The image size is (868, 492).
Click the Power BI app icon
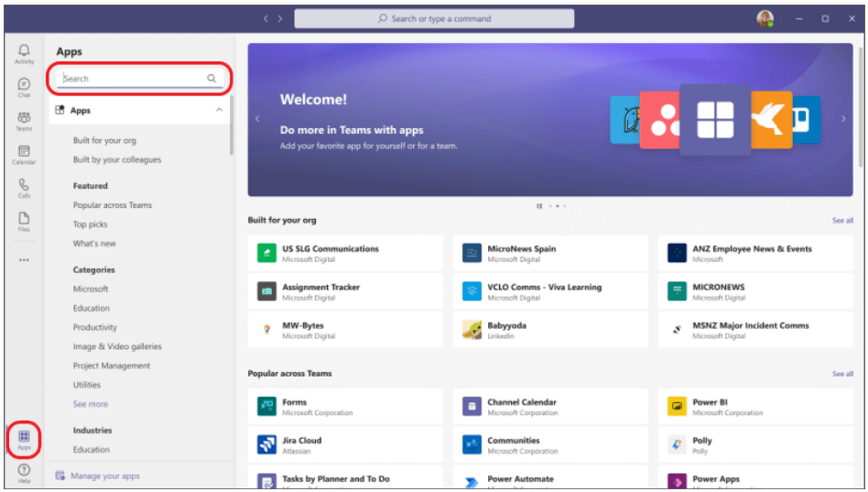tap(677, 407)
